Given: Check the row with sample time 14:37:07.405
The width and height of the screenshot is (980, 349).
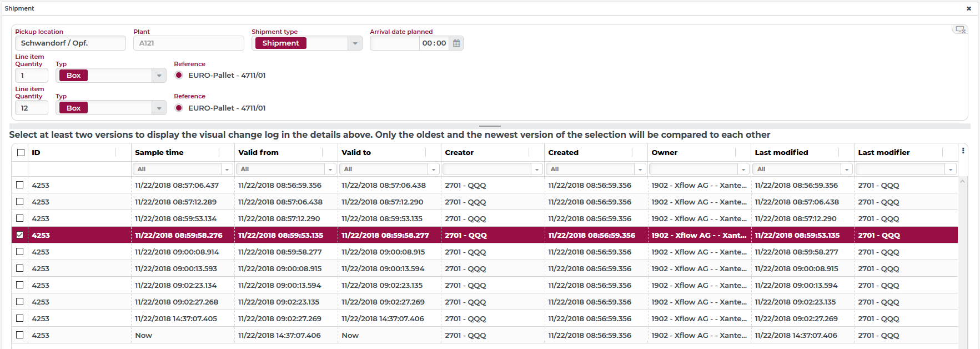Looking at the screenshot, I should click(20, 318).
